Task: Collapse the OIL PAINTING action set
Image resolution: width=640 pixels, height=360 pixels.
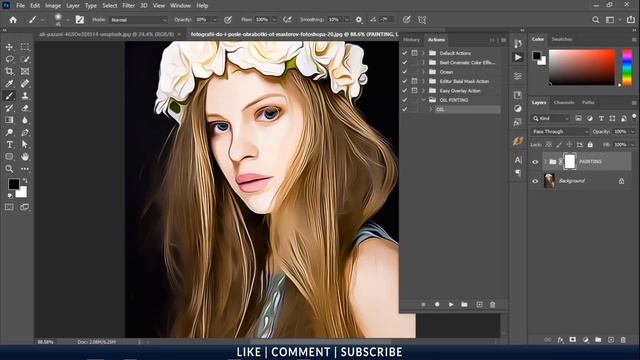Action: [423, 100]
